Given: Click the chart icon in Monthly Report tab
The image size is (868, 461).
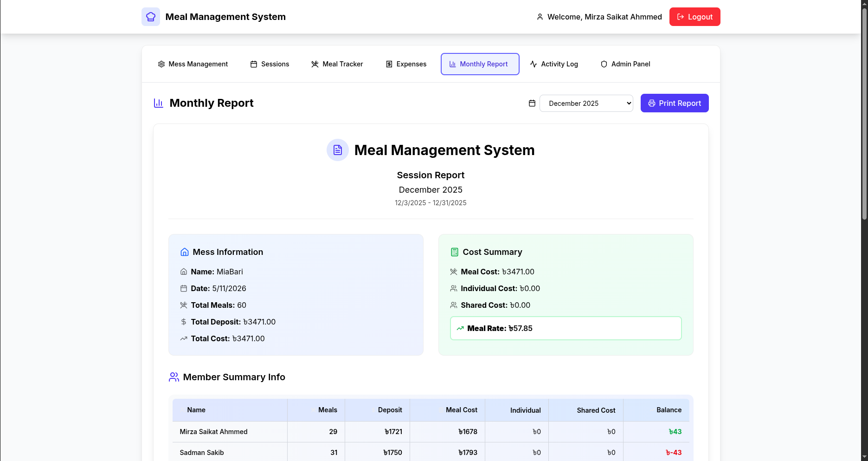Looking at the screenshot, I should click(x=453, y=64).
